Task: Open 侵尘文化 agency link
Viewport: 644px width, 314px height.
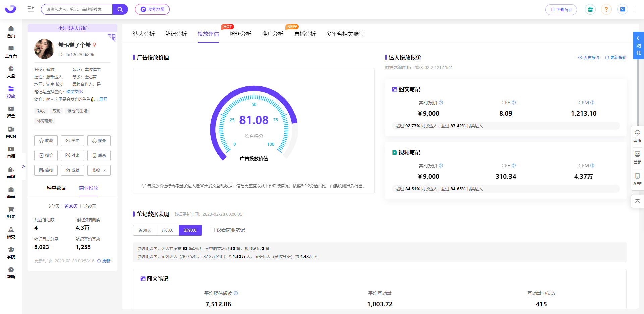Action: (74, 92)
